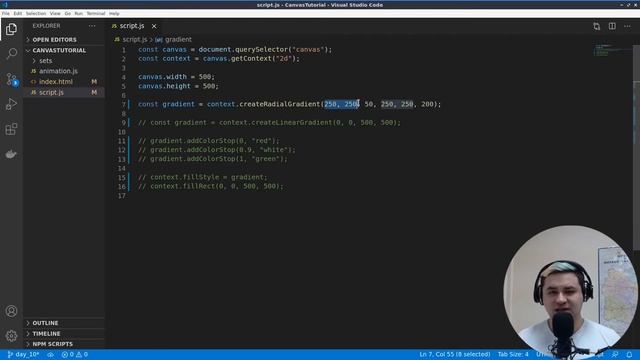Open the Extensions view icon

click(11, 129)
